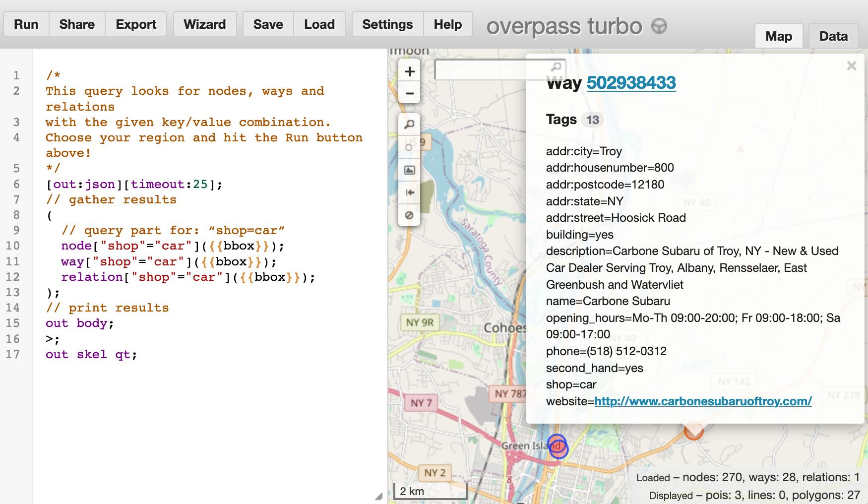868x504 pixels.
Task: Click the 'addr:street=Hoosick Road' tag
Action: (616, 218)
